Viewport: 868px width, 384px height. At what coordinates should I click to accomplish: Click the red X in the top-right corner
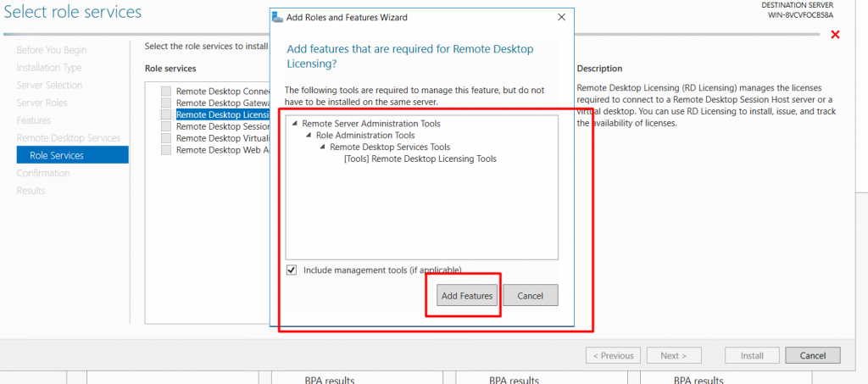pos(835,35)
